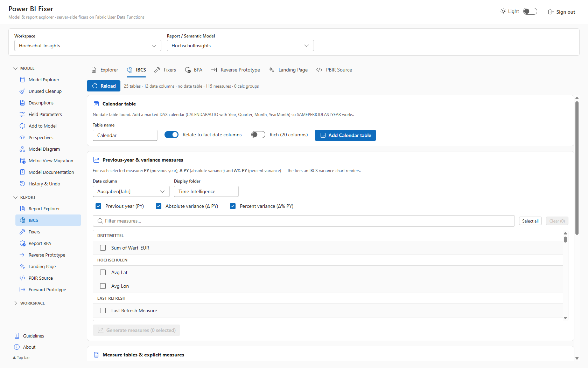Open History & Undo icon
The width and height of the screenshot is (588, 368).
[x=22, y=184]
